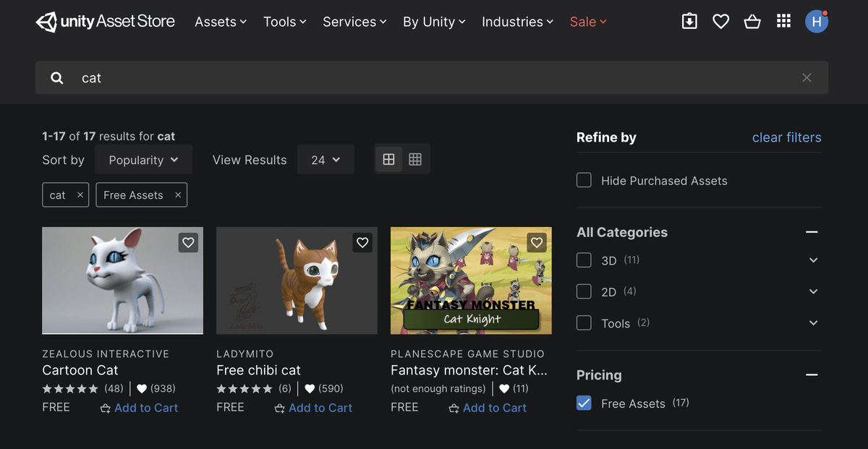The width and height of the screenshot is (868, 449).
Task: Add Fantasy monster Cat Knight to cart
Action: point(488,408)
